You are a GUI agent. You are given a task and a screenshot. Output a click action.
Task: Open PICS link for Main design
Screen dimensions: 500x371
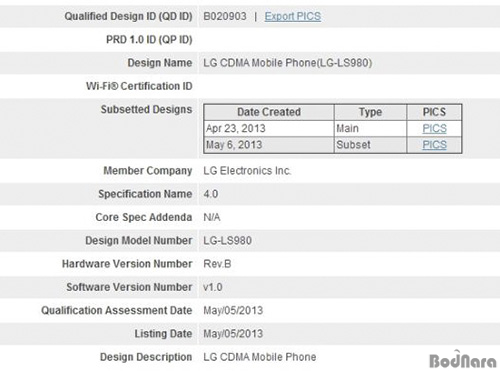tap(434, 128)
